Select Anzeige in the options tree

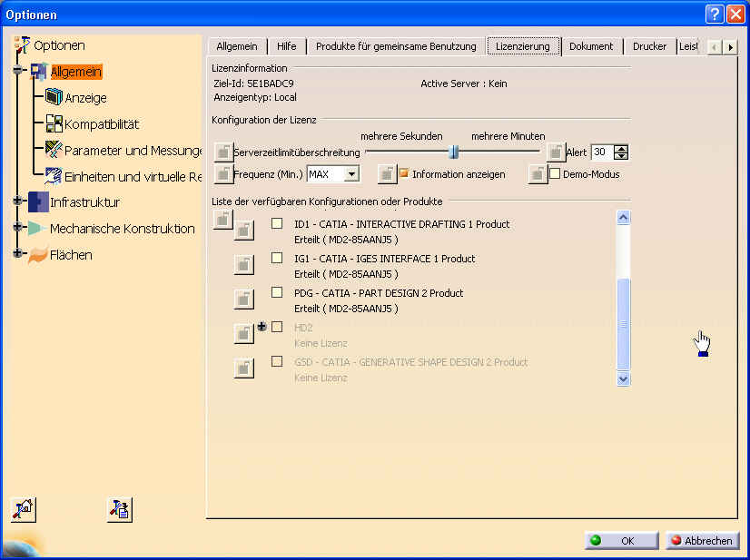click(x=85, y=98)
